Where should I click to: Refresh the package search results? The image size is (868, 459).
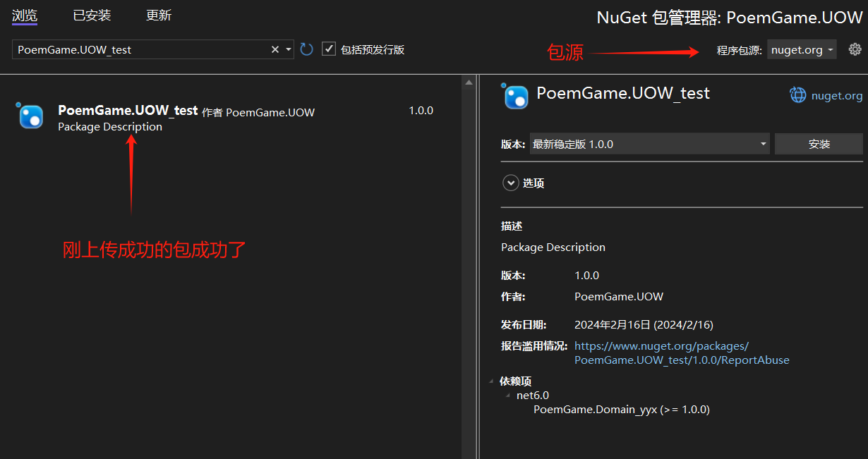306,49
